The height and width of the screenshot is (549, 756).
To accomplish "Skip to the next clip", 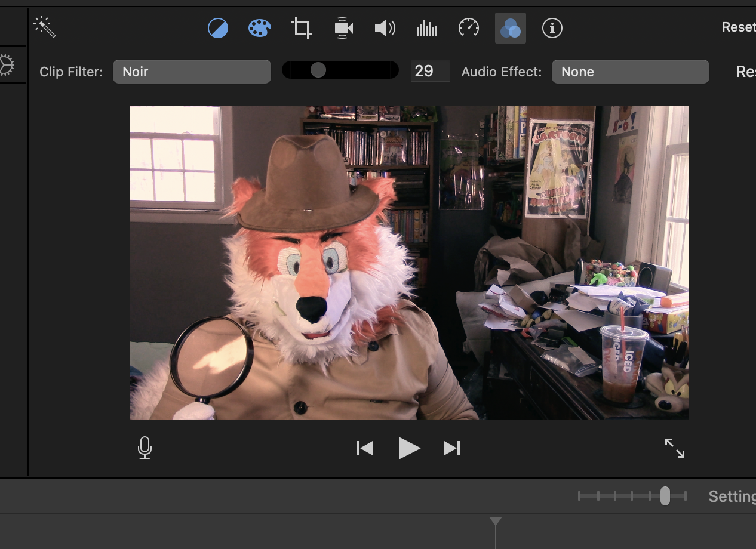I will pyautogui.click(x=452, y=448).
